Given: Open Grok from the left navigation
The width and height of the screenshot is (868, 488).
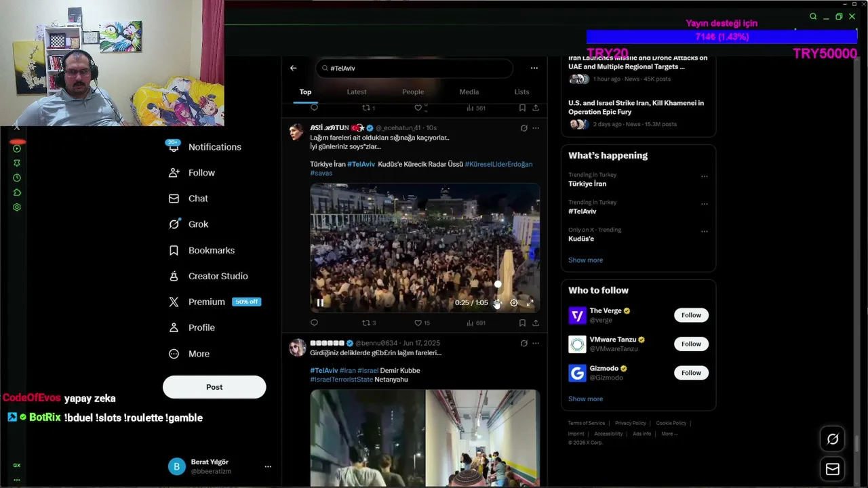Looking at the screenshot, I should pos(189,224).
